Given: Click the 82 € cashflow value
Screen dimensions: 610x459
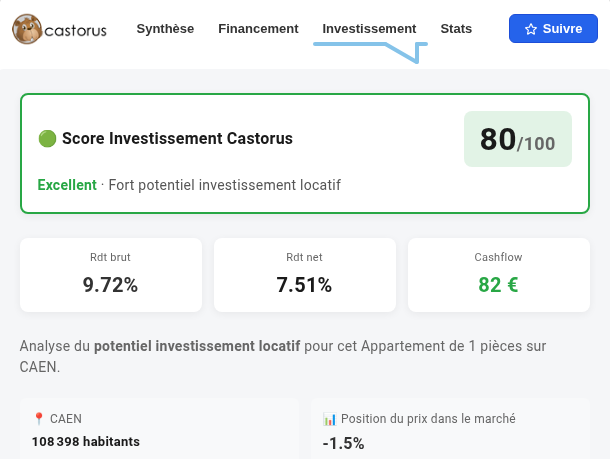Looking at the screenshot, I should click(x=498, y=285).
